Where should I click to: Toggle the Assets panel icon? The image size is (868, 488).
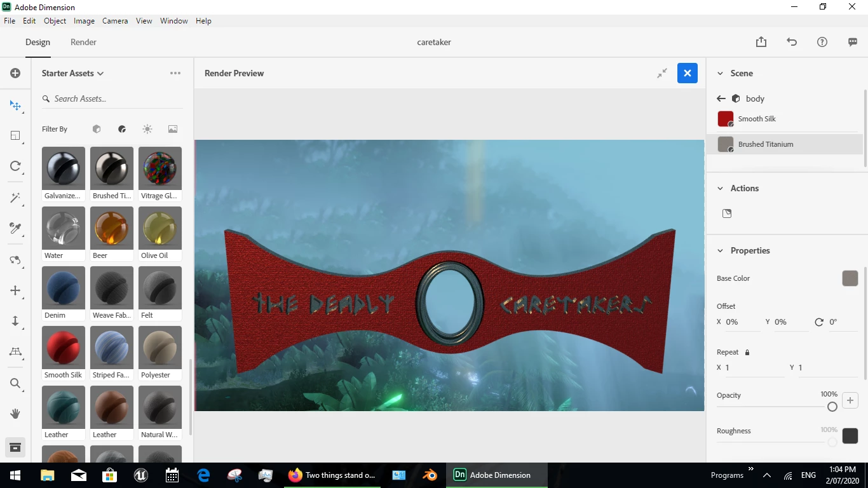click(15, 447)
